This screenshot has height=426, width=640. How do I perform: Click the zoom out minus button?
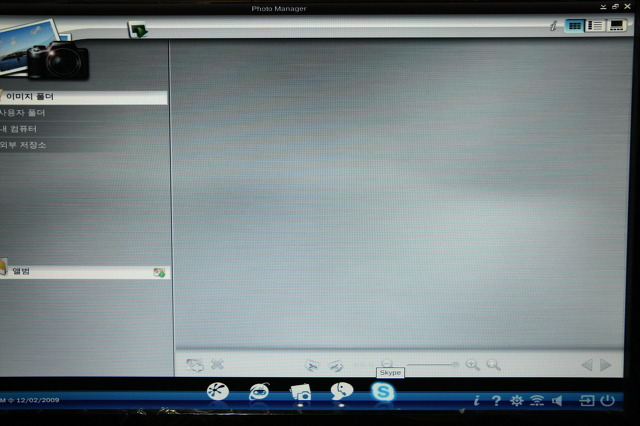coord(387,363)
